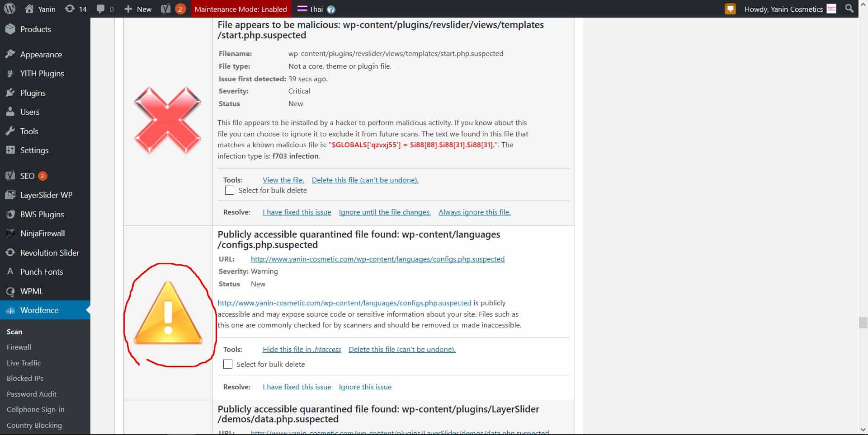This screenshot has height=435, width=868.
Task: Click the page vertical scrollbar thumb
Action: 863,323
